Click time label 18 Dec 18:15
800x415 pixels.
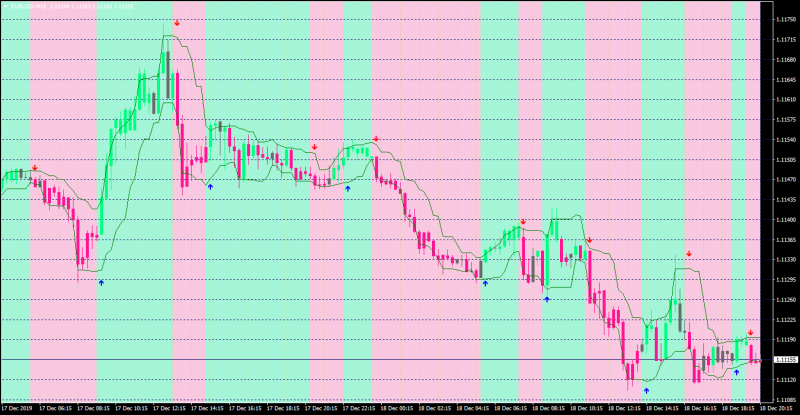click(739, 408)
